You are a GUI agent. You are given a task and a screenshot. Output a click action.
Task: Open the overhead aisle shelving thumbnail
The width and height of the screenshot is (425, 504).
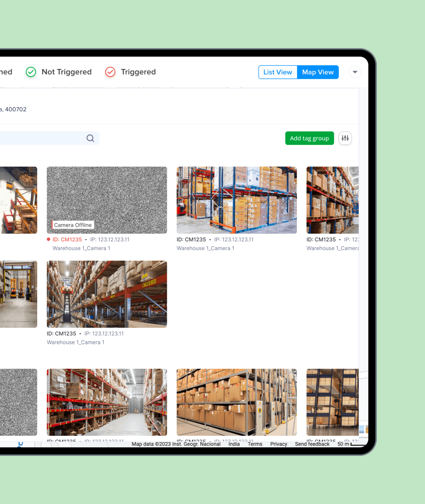pyautogui.click(x=107, y=294)
